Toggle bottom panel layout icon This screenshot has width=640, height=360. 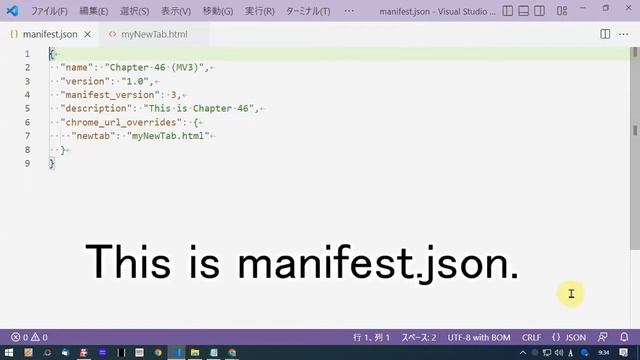pos(524,11)
